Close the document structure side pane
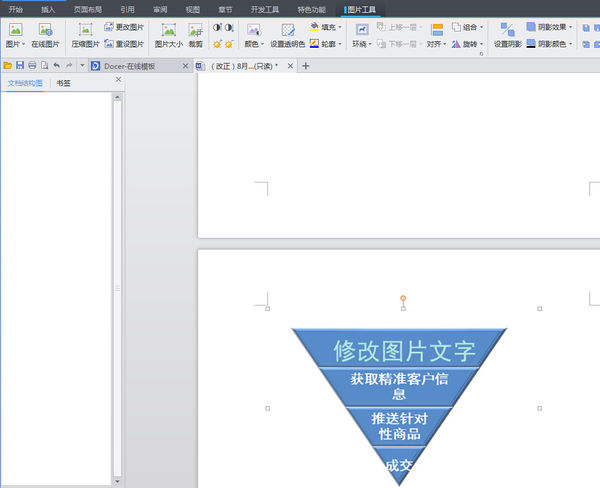The image size is (600, 488). pos(119,79)
